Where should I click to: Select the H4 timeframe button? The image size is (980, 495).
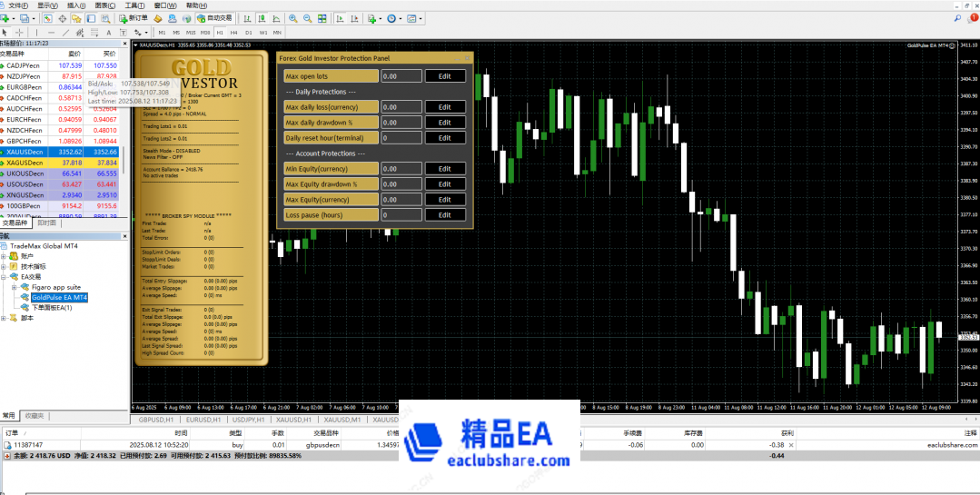coord(234,32)
